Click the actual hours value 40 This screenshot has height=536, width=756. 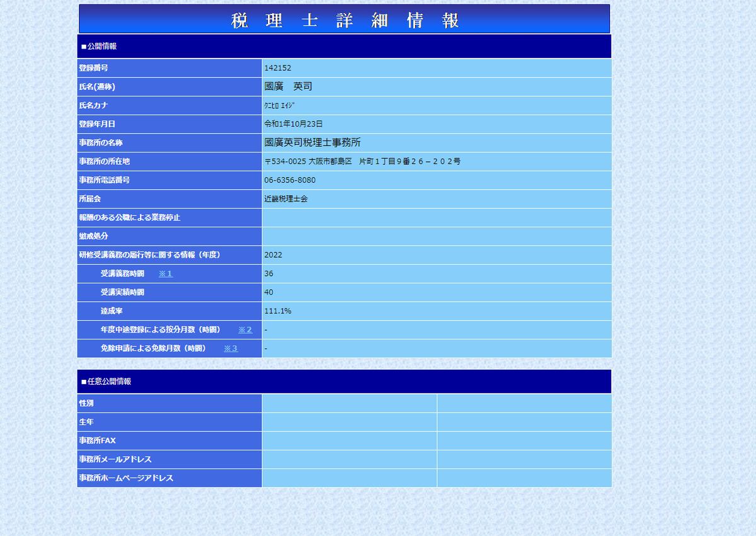(x=269, y=292)
